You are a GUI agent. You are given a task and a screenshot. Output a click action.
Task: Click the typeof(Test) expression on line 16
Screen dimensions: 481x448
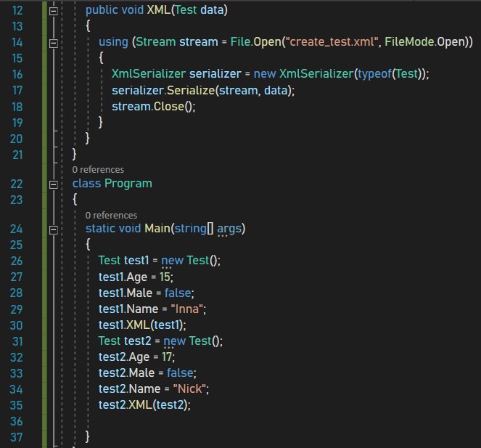[x=390, y=74]
